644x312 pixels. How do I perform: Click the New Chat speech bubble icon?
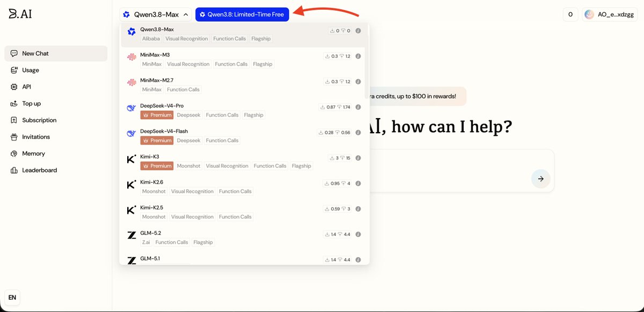pos(14,54)
